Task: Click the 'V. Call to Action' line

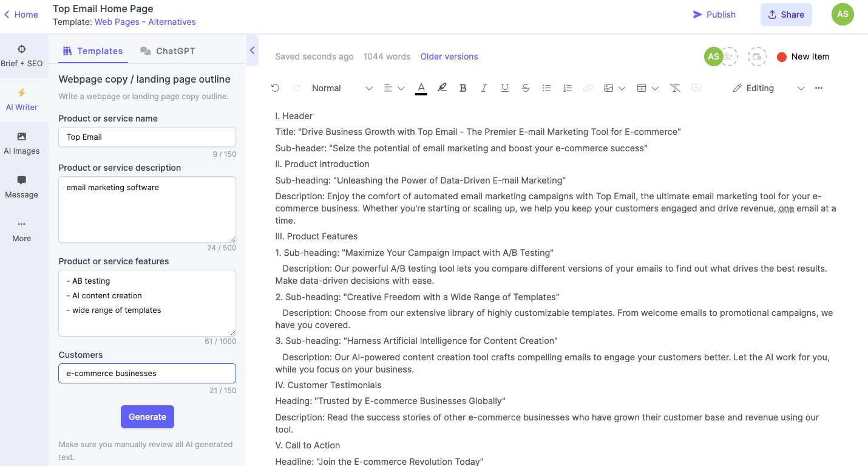Action: 308,445
